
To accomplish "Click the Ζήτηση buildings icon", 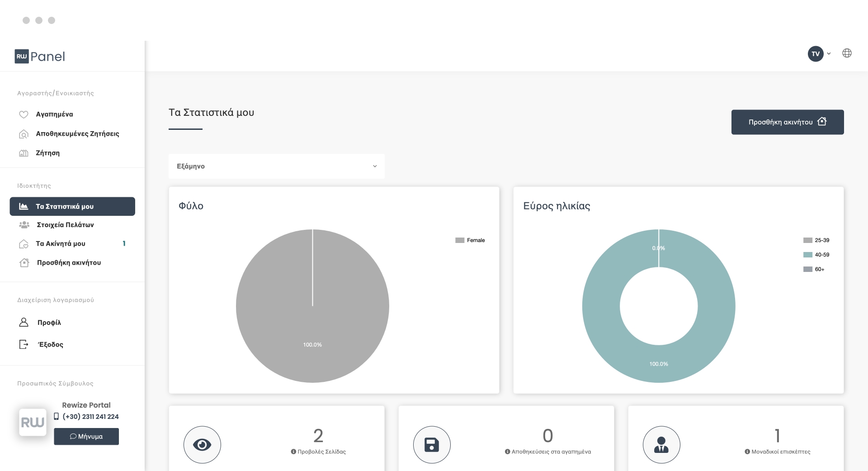I will click(24, 153).
